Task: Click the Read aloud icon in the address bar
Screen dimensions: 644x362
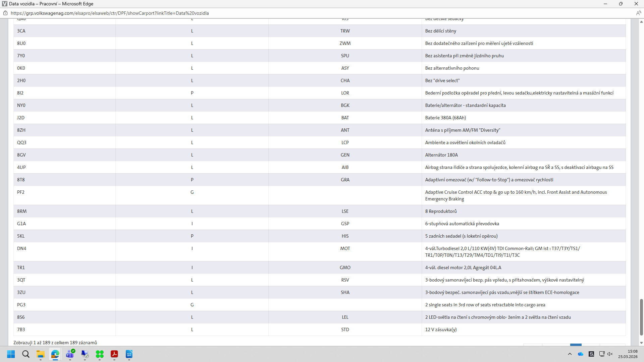Action: click(x=638, y=13)
